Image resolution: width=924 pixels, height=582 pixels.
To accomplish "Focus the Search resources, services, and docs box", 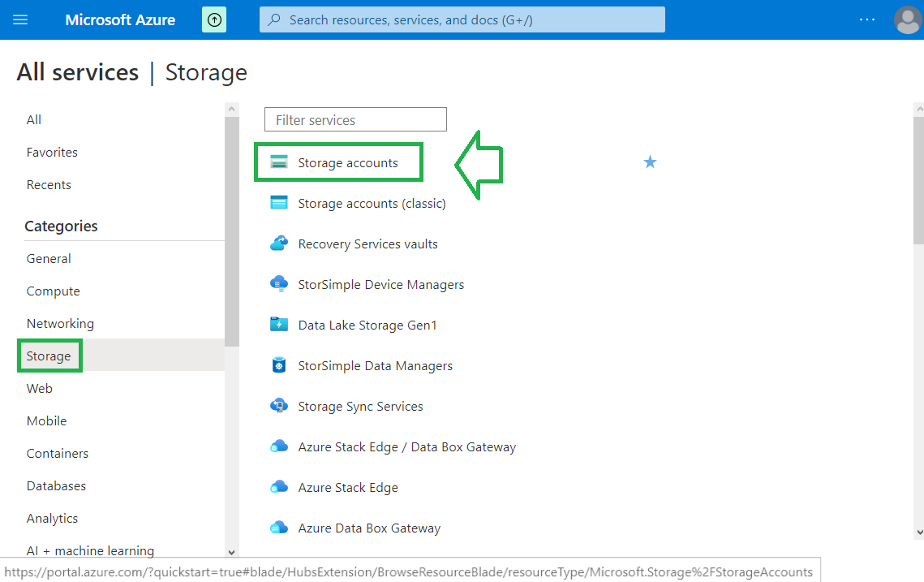I will pyautogui.click(x=462, y=20).
